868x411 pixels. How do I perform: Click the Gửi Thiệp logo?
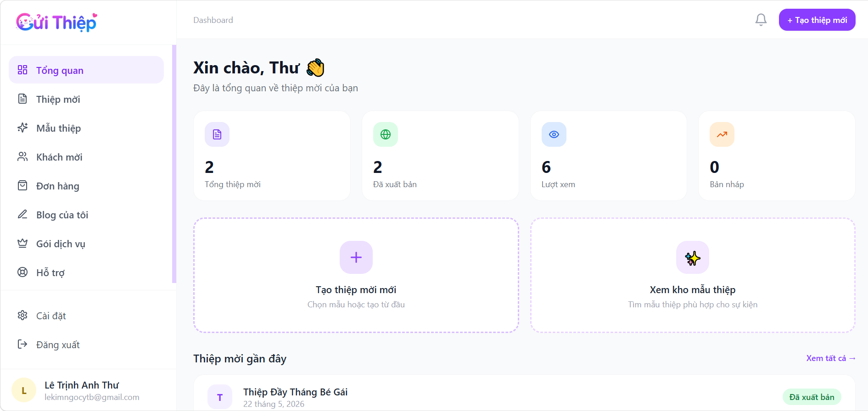coord(56,22)
